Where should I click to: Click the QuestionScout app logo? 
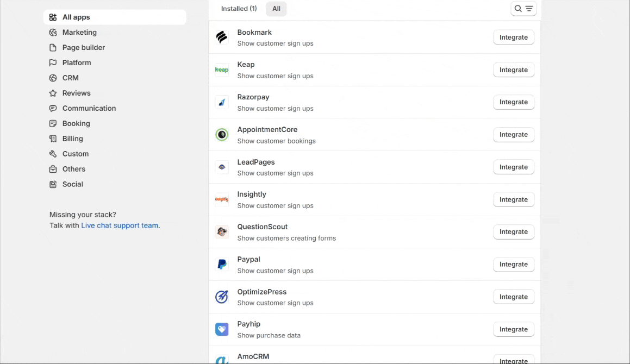coord(222,232)
